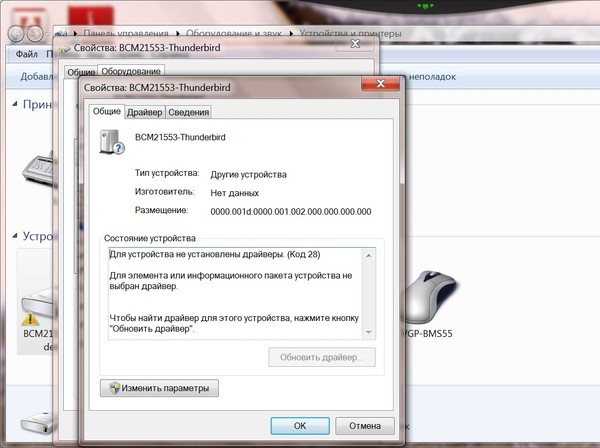Click scroll up arrow in device status box
This screenshot has width=600, height=448.
[368, 255]
